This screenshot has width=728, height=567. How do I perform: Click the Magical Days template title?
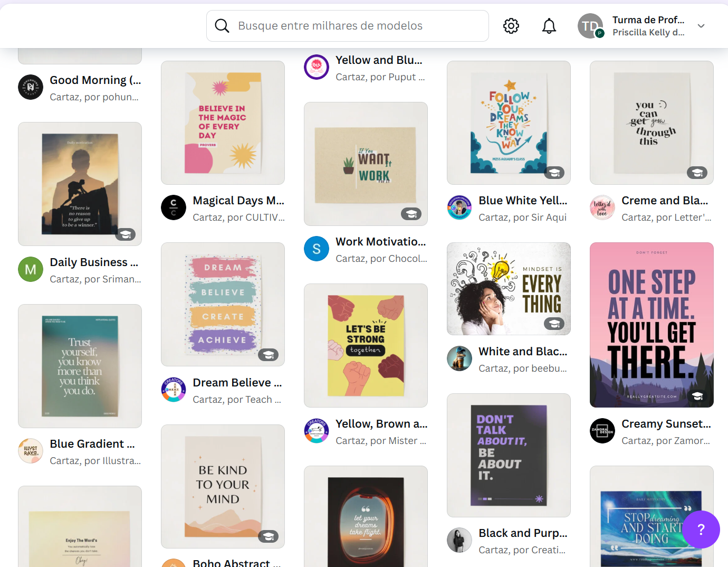tap(238, 201)
